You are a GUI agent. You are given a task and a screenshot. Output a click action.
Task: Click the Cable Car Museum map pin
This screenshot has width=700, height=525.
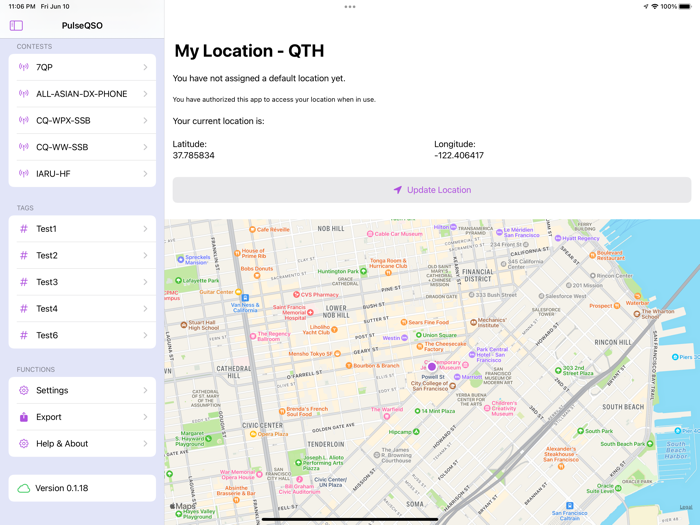click(x=370, y=233)
